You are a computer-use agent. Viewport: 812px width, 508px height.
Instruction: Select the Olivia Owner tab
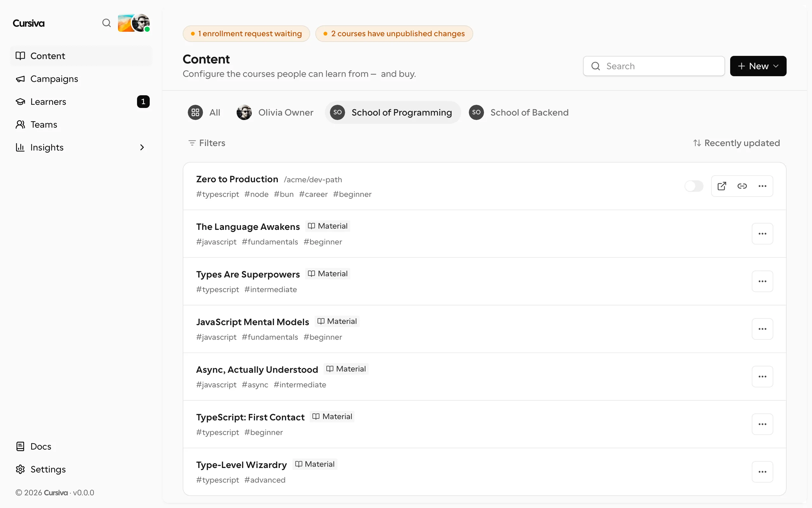tap(275, 112)
